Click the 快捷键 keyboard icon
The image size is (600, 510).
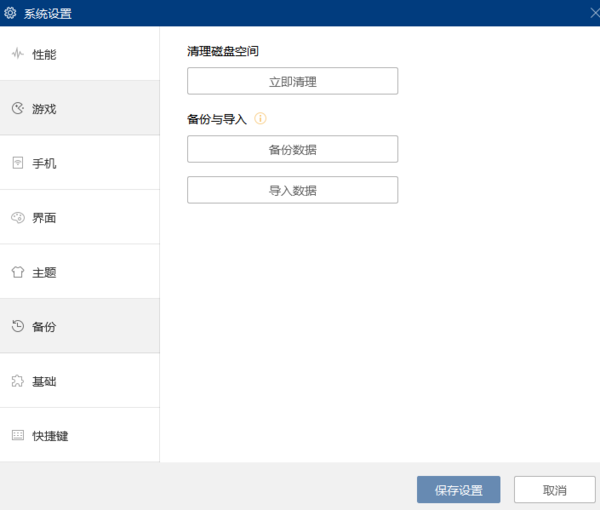click(x=18, y=435)
